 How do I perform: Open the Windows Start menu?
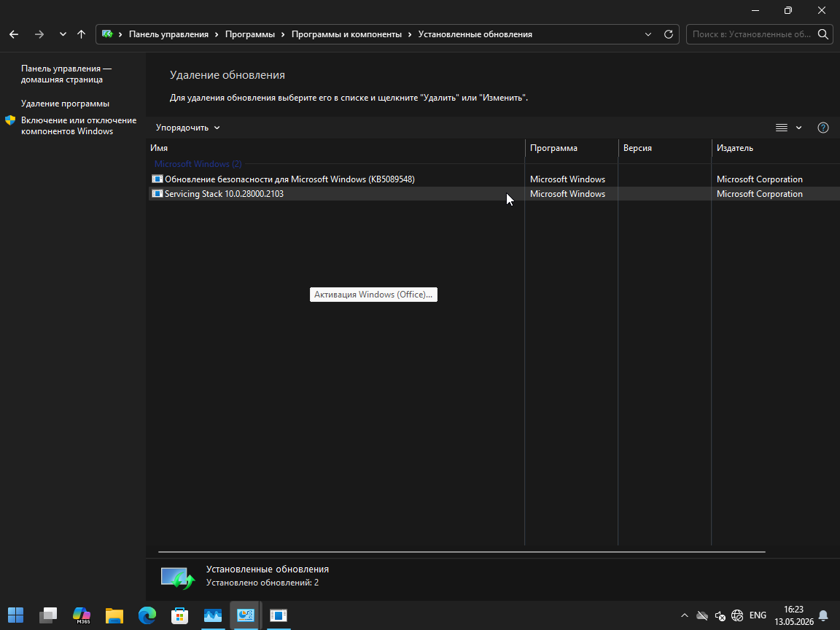pyautogui.click(x=15, y=615)
